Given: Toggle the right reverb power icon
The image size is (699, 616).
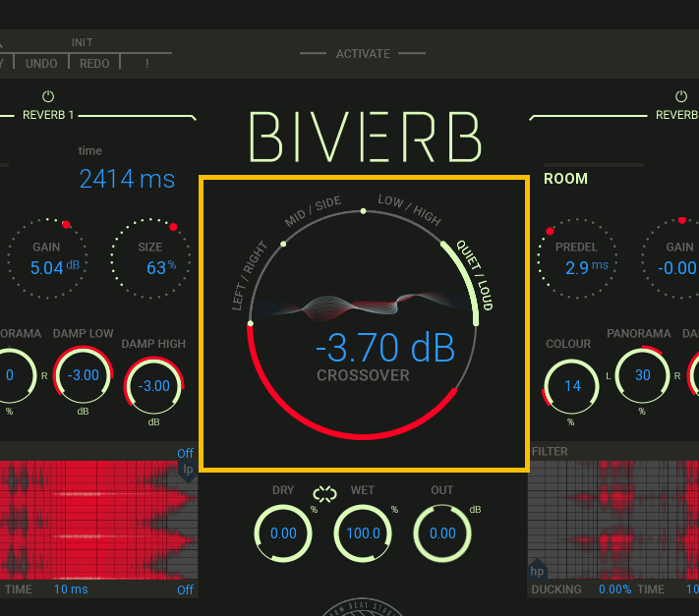Looking at the screenshot, I should coord(681,96).
